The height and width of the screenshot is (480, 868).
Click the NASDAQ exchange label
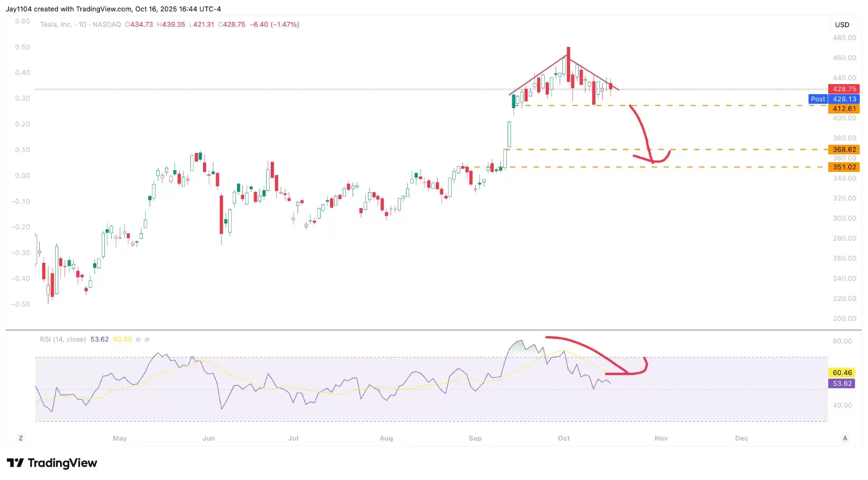pyautogui.click(x=107, y=24)
